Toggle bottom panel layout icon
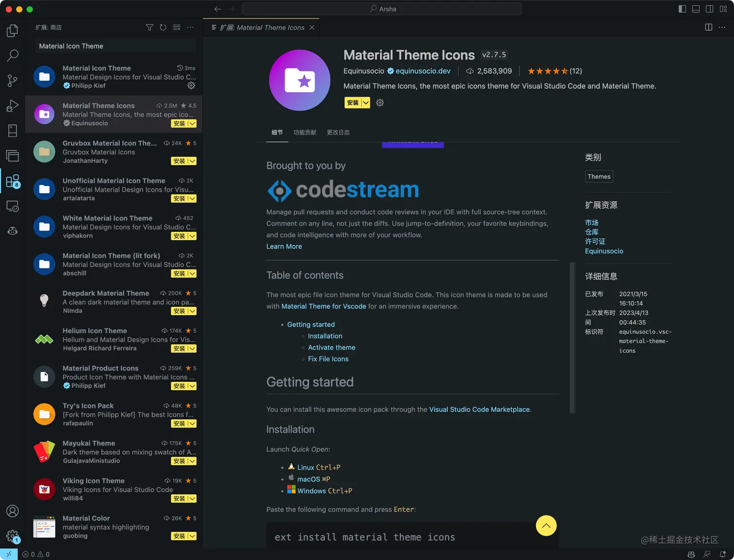The height and width of the screenshot is (560, 734). point(696,9)
